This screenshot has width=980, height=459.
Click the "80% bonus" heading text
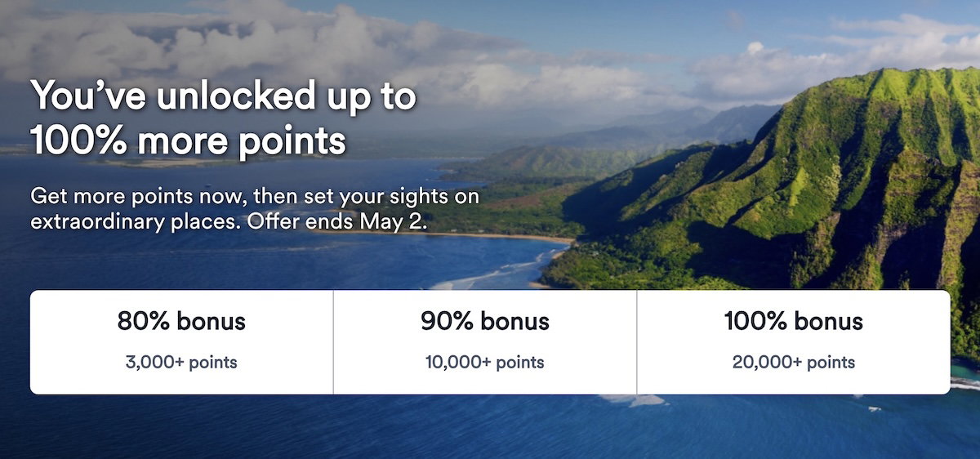(181, 321)
